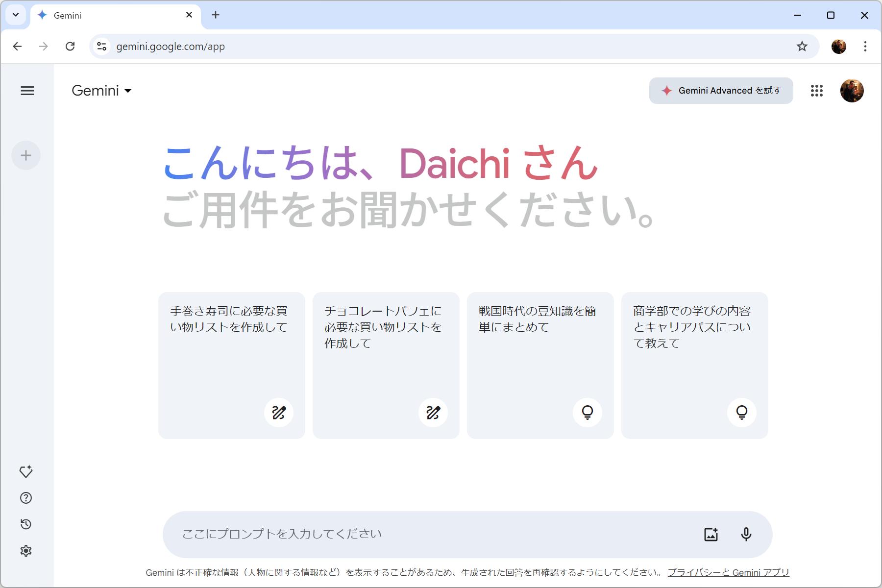882x588 pixels.
Task: Bookmark this page with the star icon
Action: pyautogui.click(x=802, y=47)
